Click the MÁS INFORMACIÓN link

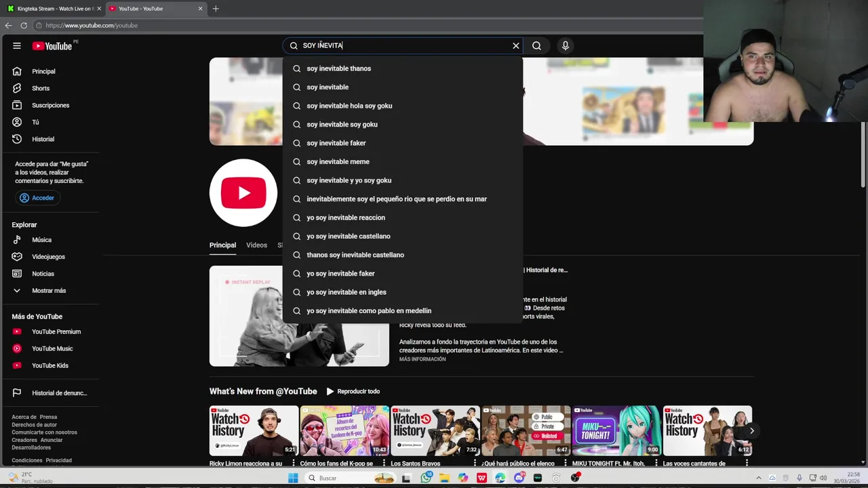click(422, 359)
